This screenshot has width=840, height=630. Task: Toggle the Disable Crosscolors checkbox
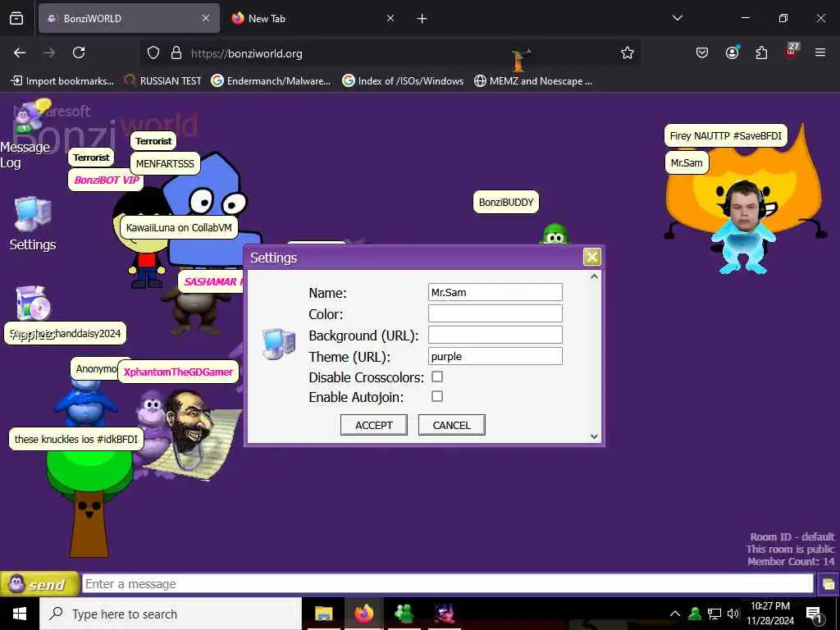point(437,377)
